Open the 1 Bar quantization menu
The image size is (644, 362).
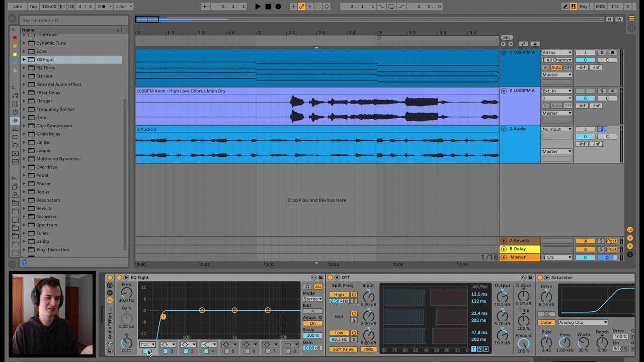click(x=123, y=7)
